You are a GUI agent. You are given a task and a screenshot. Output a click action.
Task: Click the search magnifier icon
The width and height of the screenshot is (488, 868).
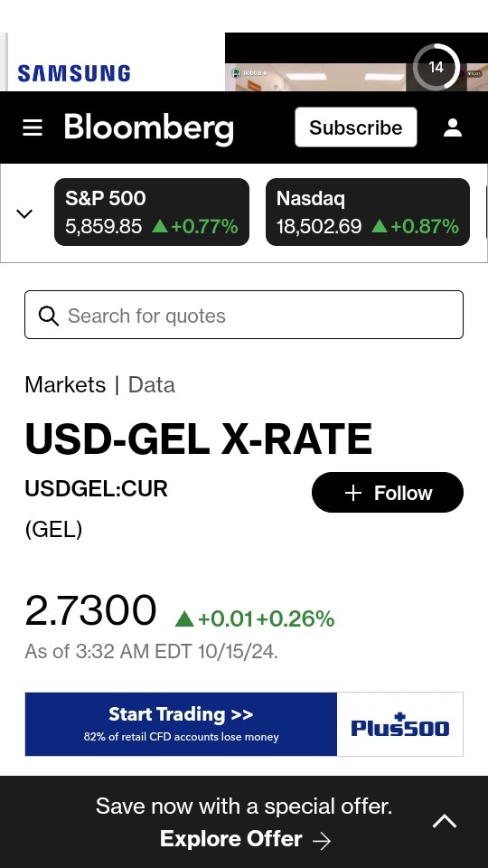coord(48,316)
